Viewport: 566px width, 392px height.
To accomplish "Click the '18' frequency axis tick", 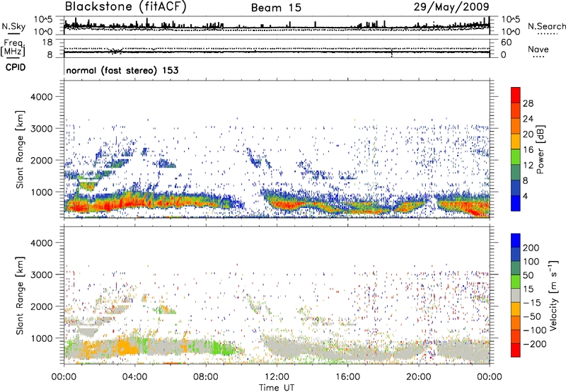I will click(47, 42).
